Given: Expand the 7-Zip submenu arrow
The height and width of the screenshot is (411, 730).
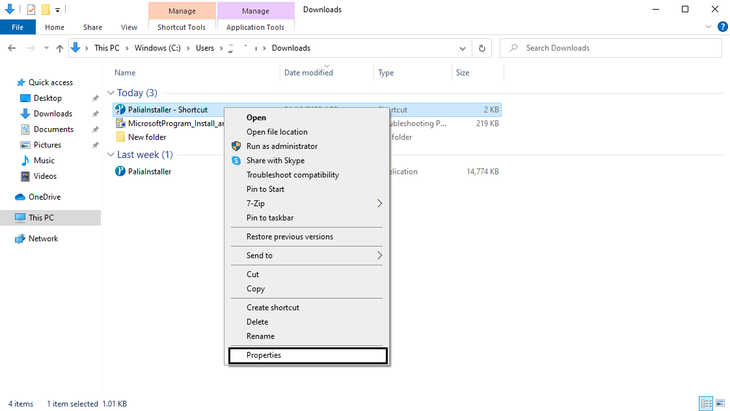Looking at the screenshot, I should coord(379,203).
